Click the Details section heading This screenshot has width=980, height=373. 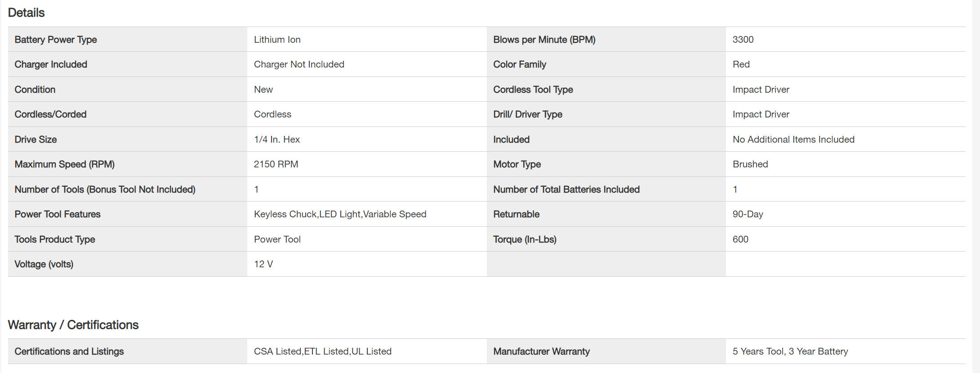click(x=26, y=13)
